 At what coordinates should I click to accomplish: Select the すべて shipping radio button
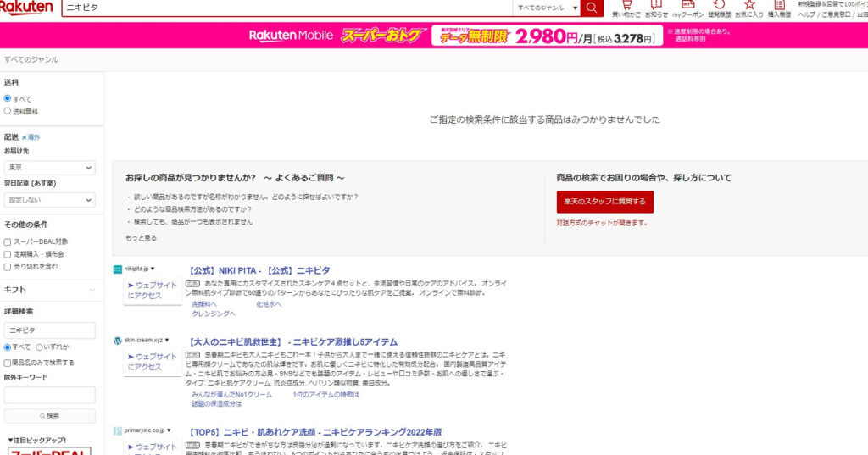coord(7,98)
